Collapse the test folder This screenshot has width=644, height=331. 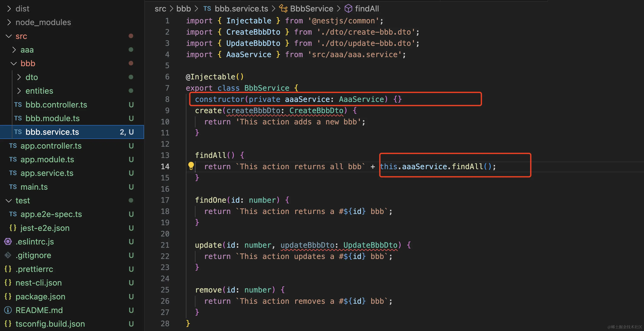pos(9,201)
